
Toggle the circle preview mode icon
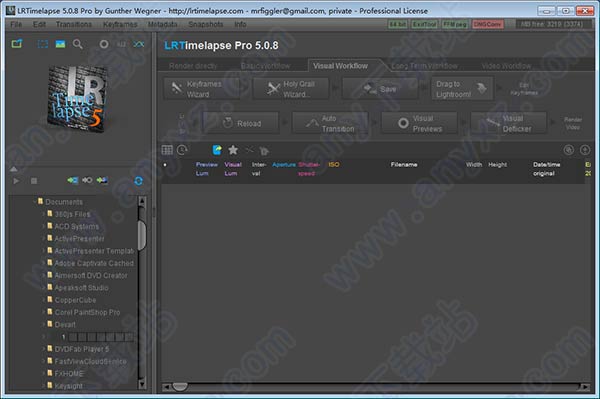(x=104, y=44)
